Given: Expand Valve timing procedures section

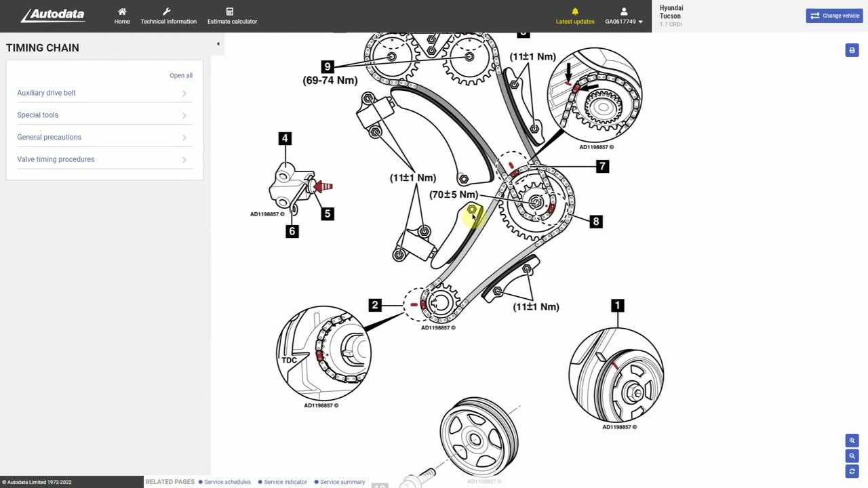Looking at the screenshot, I should pyautogui.click(x=102, y=159).
